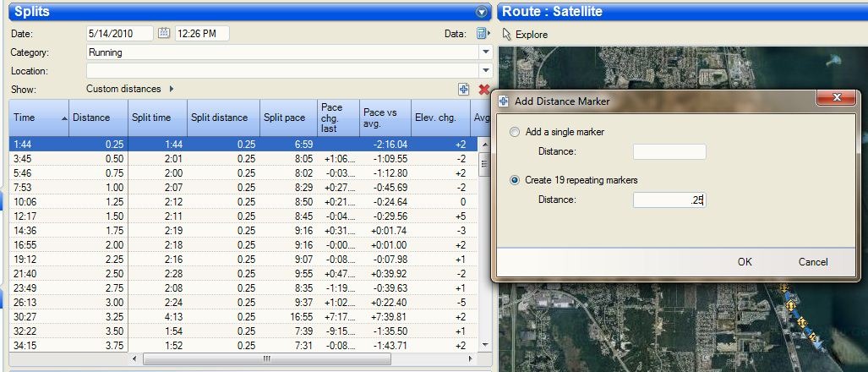Open the Category dropdown
This screenshot has height=372, width=868.
tap(485, 52)
